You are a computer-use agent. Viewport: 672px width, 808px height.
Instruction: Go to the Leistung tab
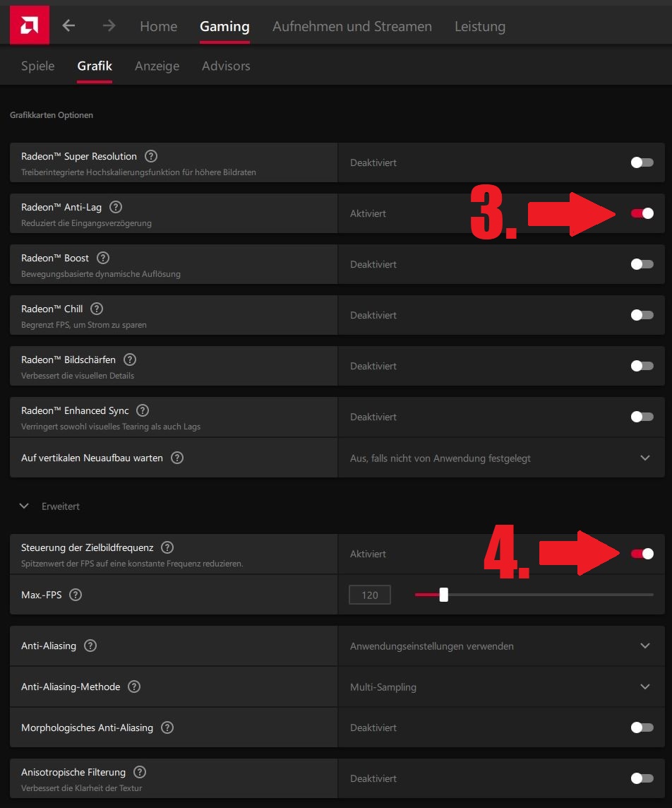(480, 26)
